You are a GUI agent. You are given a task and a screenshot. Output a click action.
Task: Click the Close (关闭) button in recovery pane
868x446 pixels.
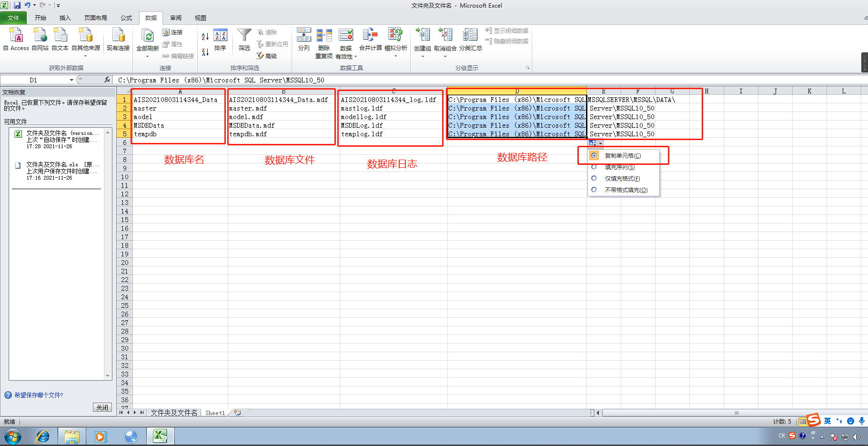tap(102, 407)
